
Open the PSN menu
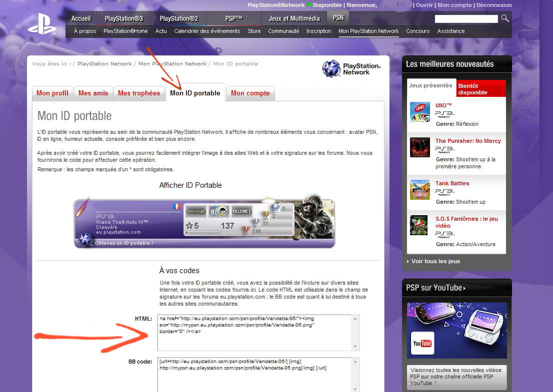338,17
